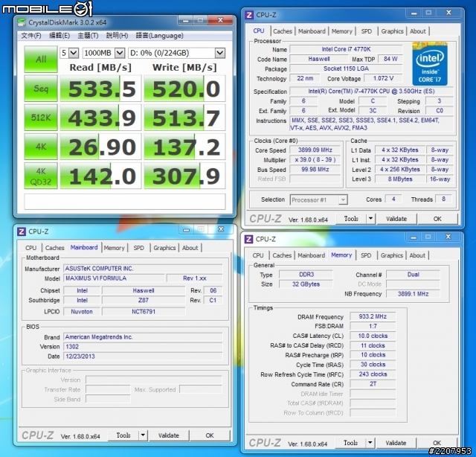Image resolution: width=476 pixels, height=457 pixels.
Task: Open Caches tab in Memory window
Action: [282, 255]
